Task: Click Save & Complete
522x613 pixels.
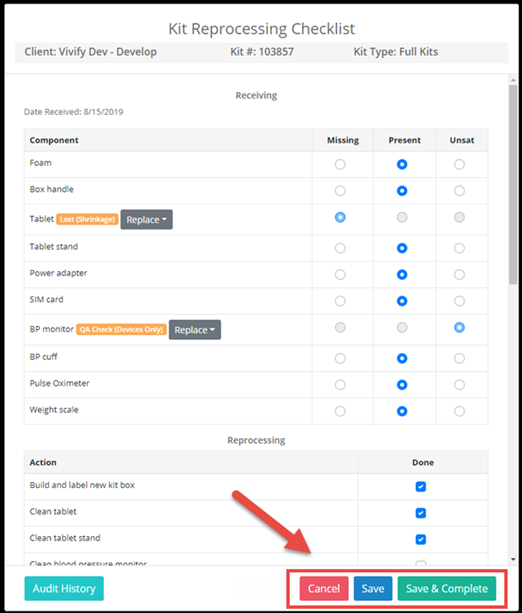Action: pos(447,589)
